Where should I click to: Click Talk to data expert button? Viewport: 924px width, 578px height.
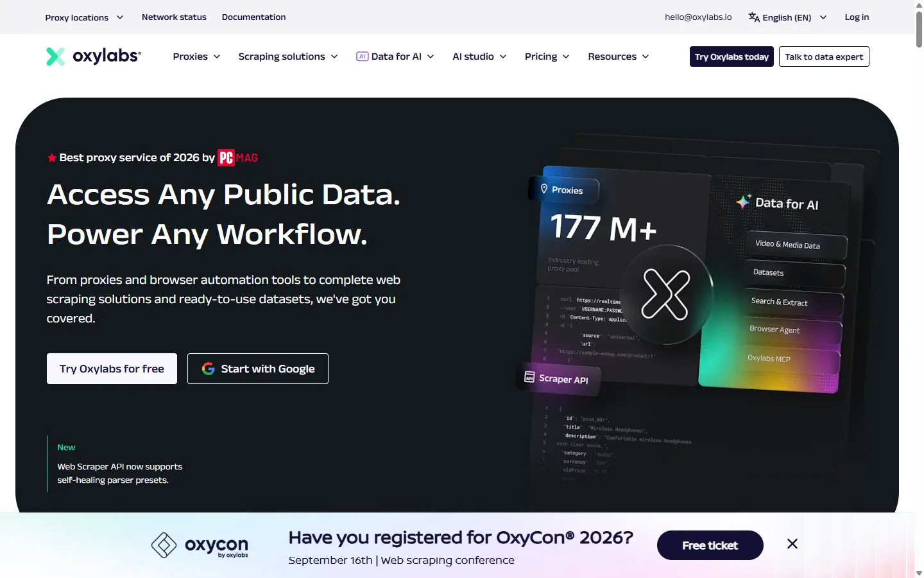point(824,57)
